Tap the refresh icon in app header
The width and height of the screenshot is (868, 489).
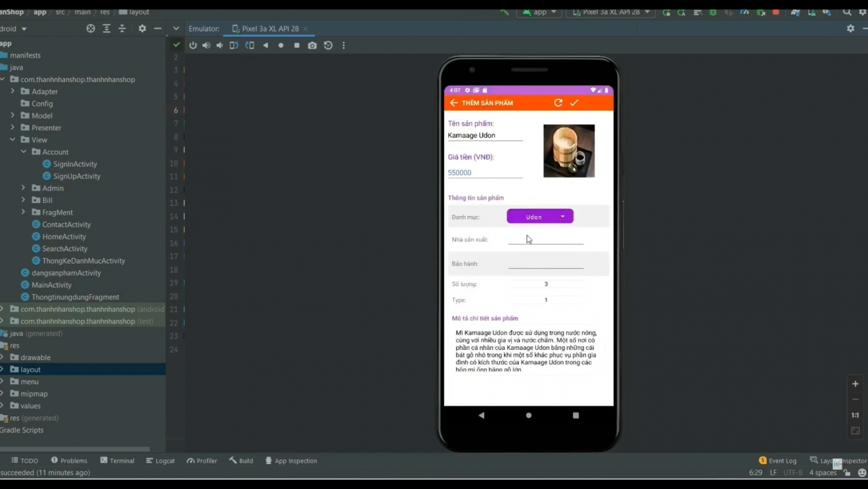pyautogui.click(x=558, y=103)
